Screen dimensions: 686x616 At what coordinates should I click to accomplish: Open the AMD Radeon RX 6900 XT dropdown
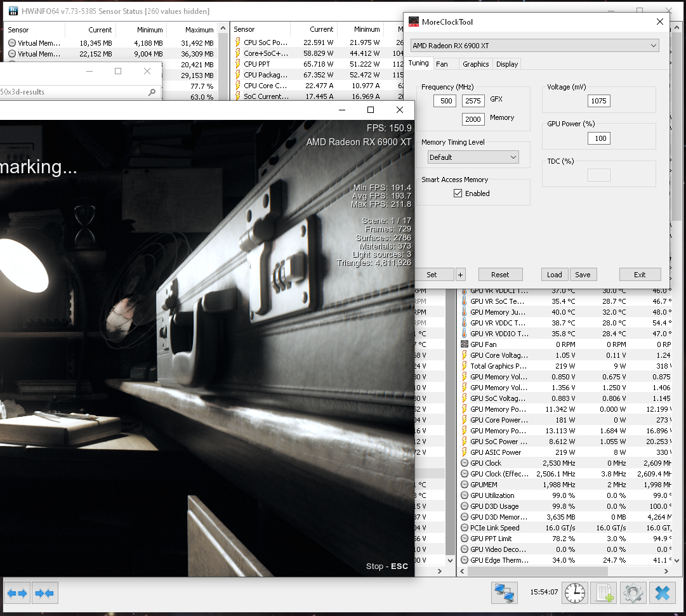click(x=534, y=46)
